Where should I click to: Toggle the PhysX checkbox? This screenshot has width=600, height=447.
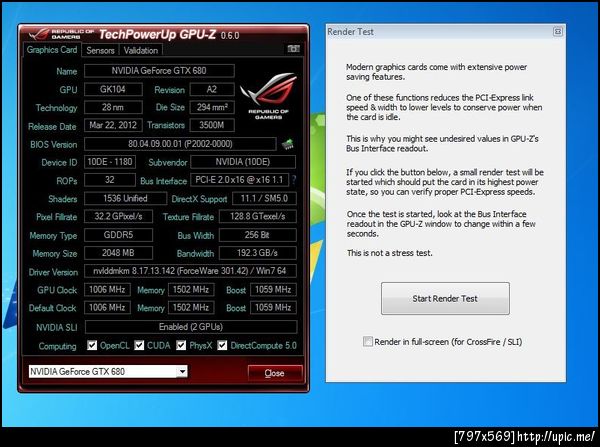(181, 346)
